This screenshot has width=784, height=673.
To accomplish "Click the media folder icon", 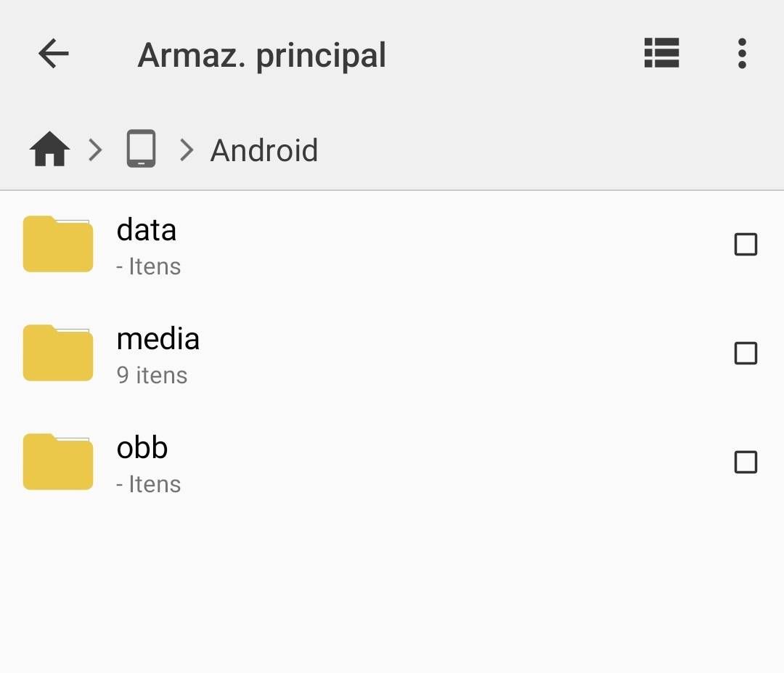I will click(x=58, y=353).
